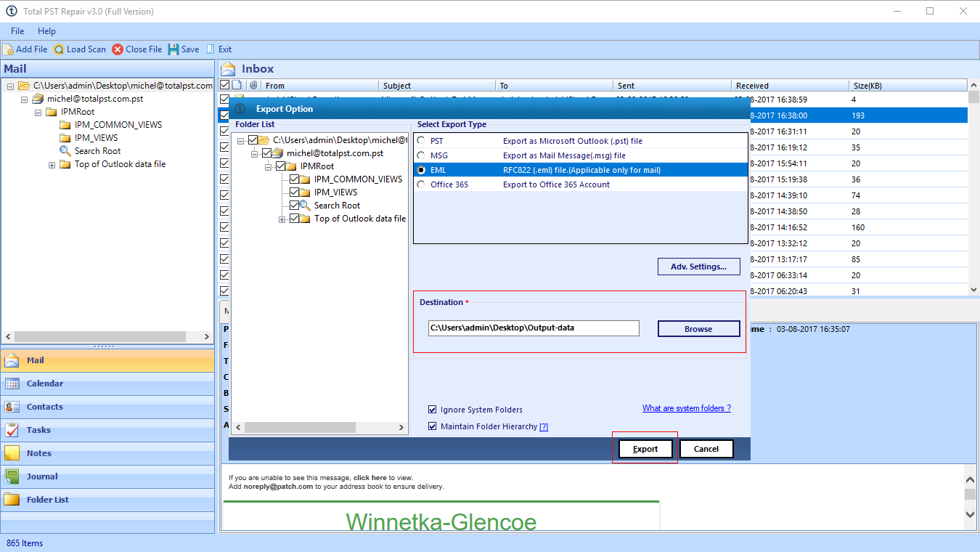Collapse michel@totalpst.com.pst in dialog Folder List
This screenshot has height=552, width=980.
(255, 154)
